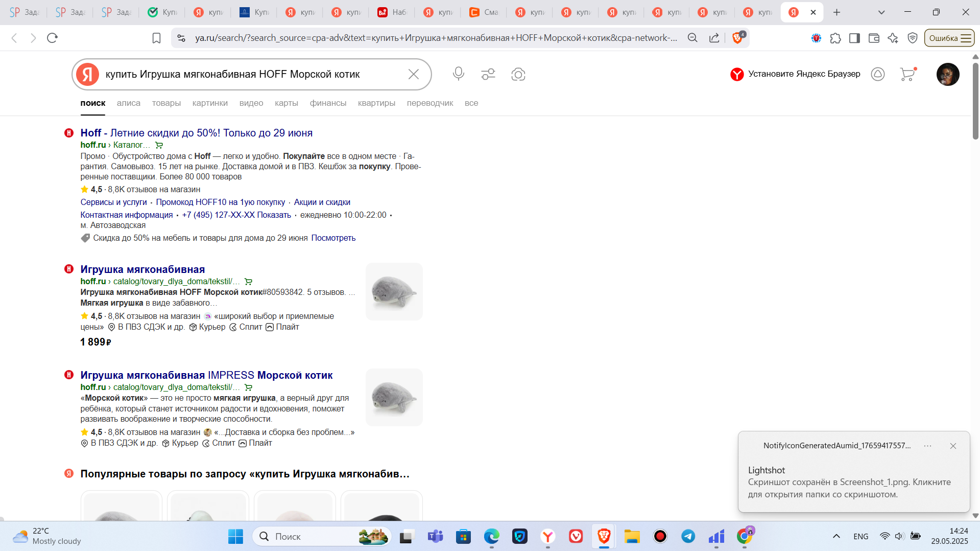Open Brave Shields lion icon in address bar
The width and height of the screenshot is (980, 551).
tap(738, 37)
